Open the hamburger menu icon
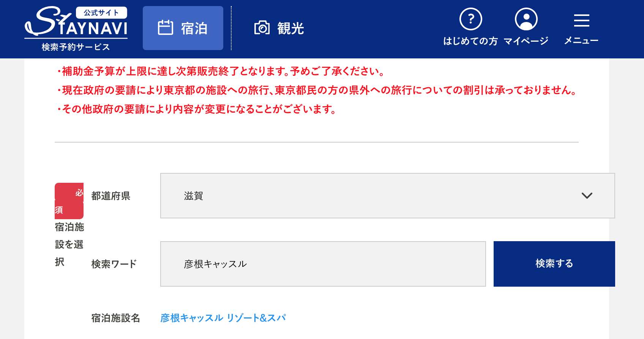 click(582, 20)
